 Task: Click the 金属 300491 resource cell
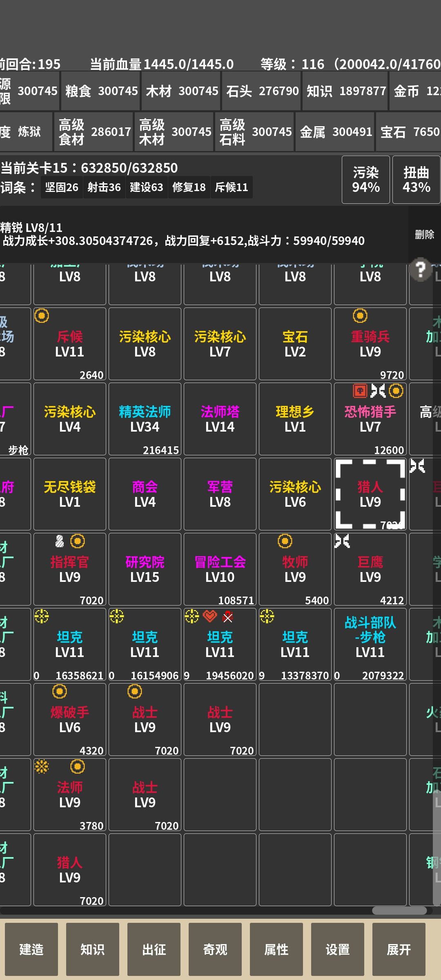click(335, 131)
